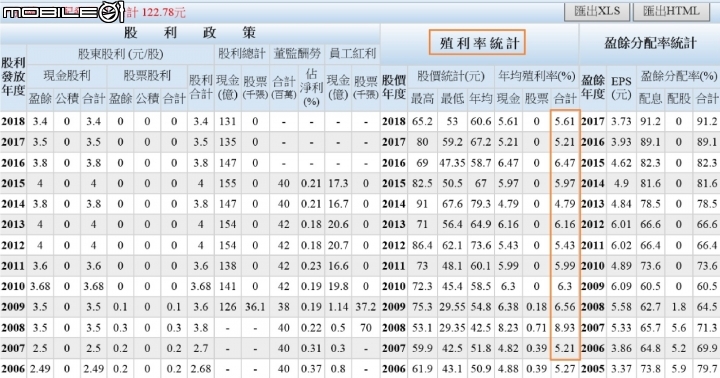Select the 54.8 average price cell

click(480, 307)
